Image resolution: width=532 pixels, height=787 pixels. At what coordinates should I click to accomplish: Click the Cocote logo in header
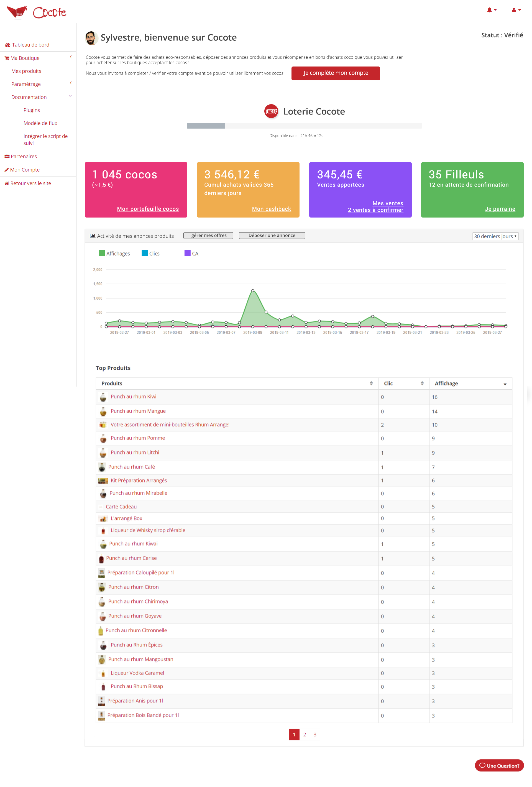37,12
